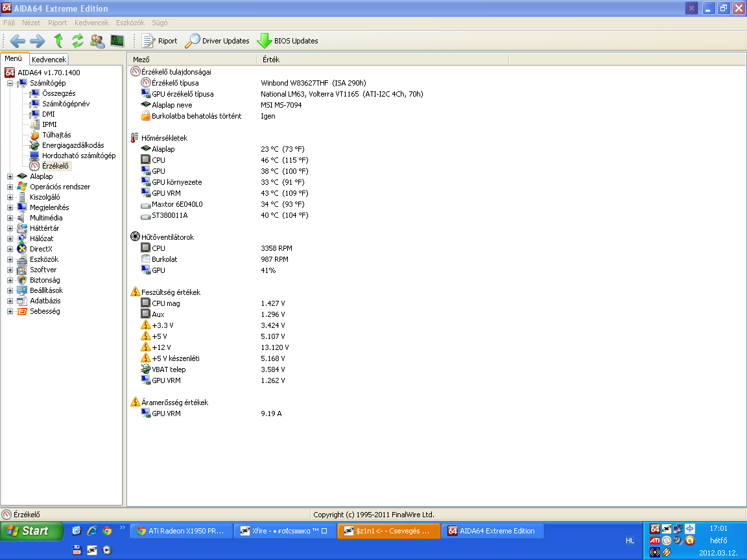Image resolution: width=747 pixels, height=560 pixels.
Task: Select the IPMI tree item
Action: tap(49, 124)
